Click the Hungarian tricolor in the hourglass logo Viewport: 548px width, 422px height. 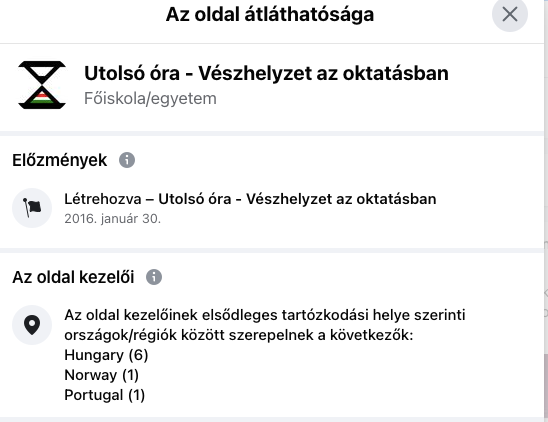click(42, 98)
